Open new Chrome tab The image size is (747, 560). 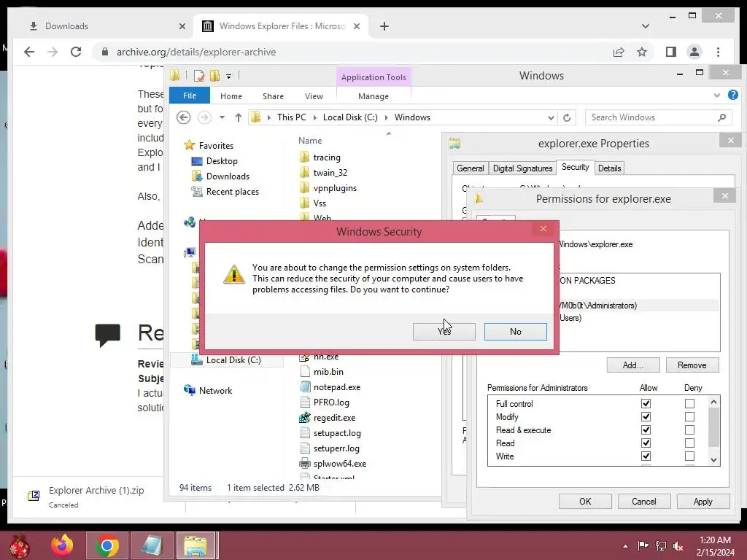pyautogui.click(x=384, y=26)
